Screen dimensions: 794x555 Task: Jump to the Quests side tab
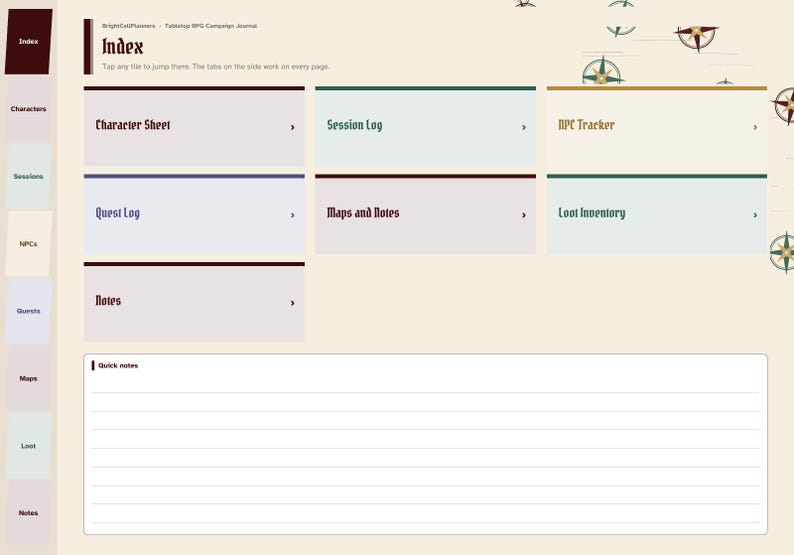tap(28, 311)
